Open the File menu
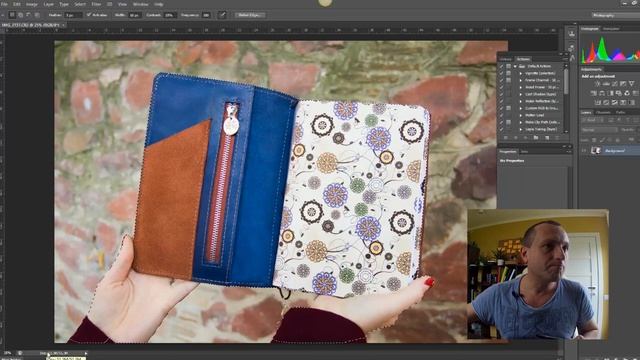Image resolution: width=640 pixels, height=360 pixels. coord(4,4)
